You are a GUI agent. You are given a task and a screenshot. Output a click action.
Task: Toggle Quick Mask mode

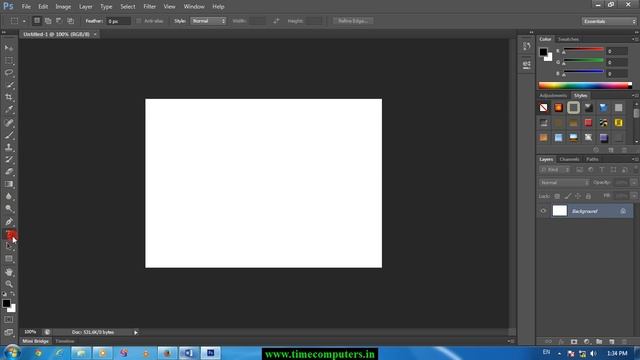click(x=9, y=320)
